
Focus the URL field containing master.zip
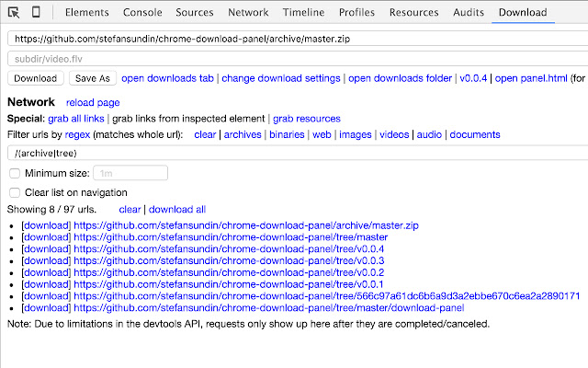[298, 39]
